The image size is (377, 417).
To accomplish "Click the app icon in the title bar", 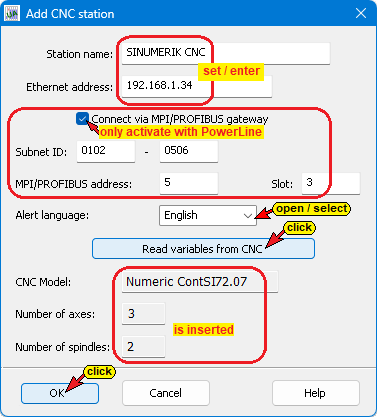I will point(12,14).
